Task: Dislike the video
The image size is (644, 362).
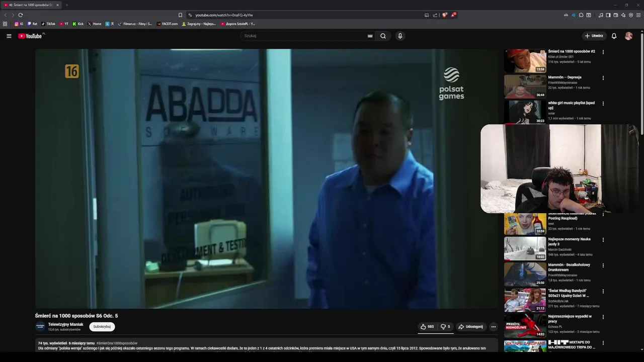Action: point(445,326)
